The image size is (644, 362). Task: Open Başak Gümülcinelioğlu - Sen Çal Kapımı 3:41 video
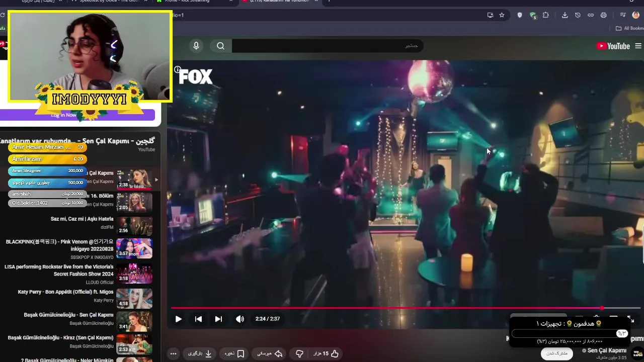tap(69, 315)
